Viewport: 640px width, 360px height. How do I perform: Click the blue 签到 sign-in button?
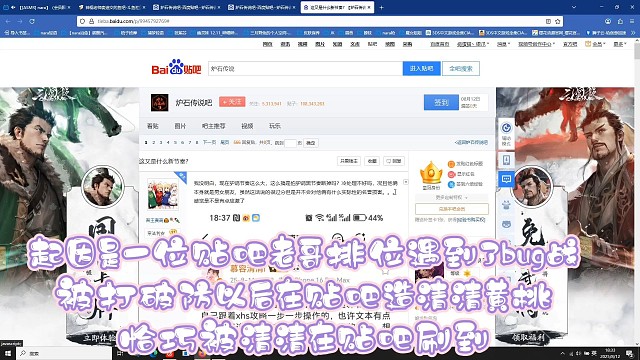(x=441, y=102)
